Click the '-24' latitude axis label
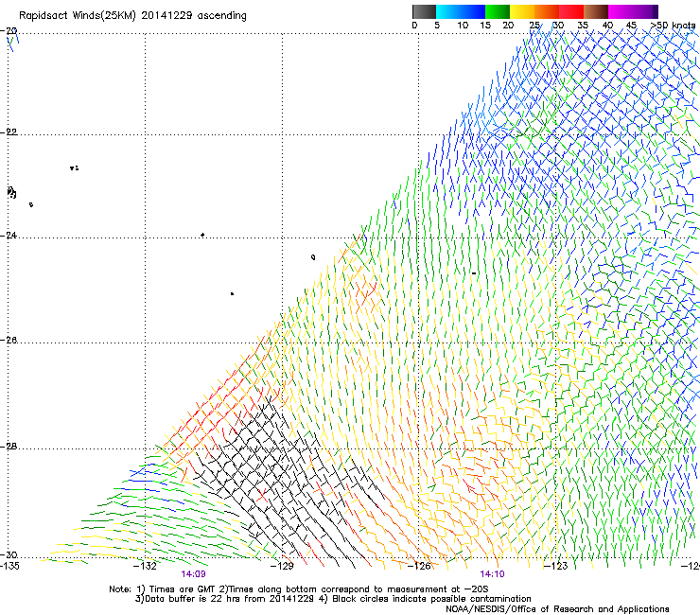This screenshot has height=615, width=700. point(9,235)
